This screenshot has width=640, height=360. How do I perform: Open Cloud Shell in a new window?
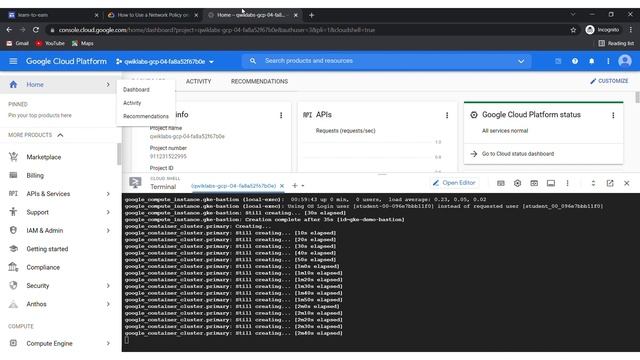point(610,183)
